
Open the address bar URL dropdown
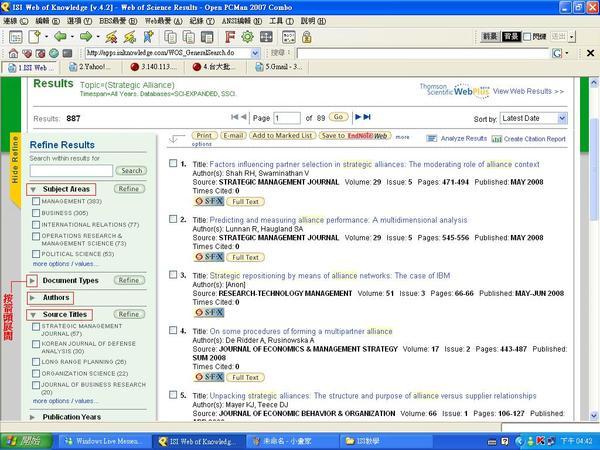[255, 53]
